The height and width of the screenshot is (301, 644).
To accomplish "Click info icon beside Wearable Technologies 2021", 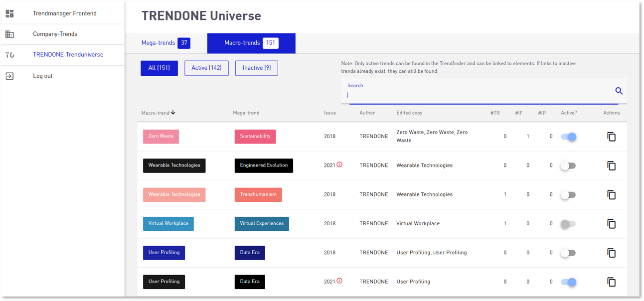I will pos(339,164).
